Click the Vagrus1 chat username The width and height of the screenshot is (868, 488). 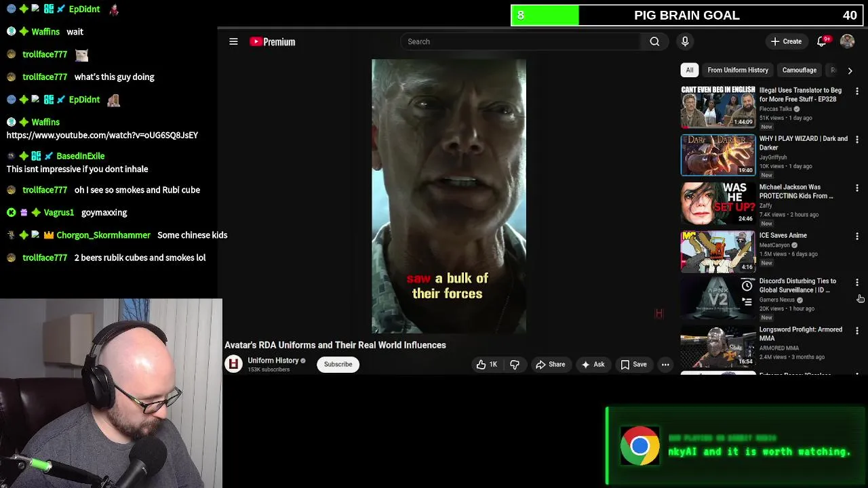click(59, 212)
